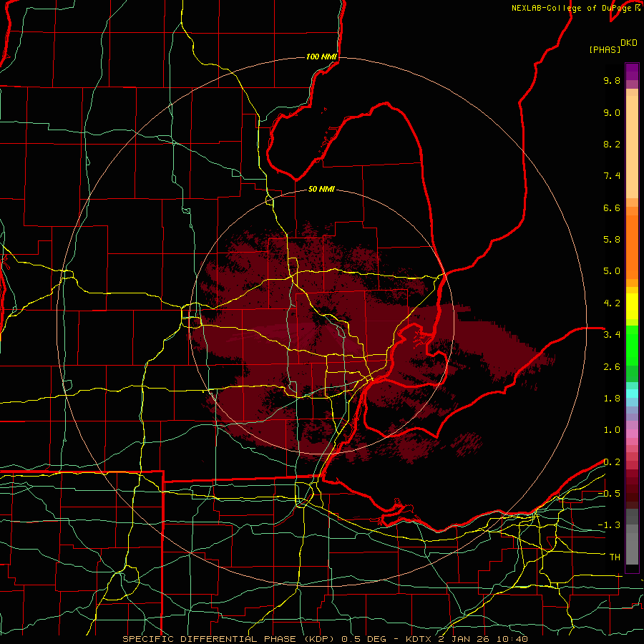The width and height of the screenshot is (644, 644).
Task: Click the 5.0 scale value
Action: coord(612,271)
